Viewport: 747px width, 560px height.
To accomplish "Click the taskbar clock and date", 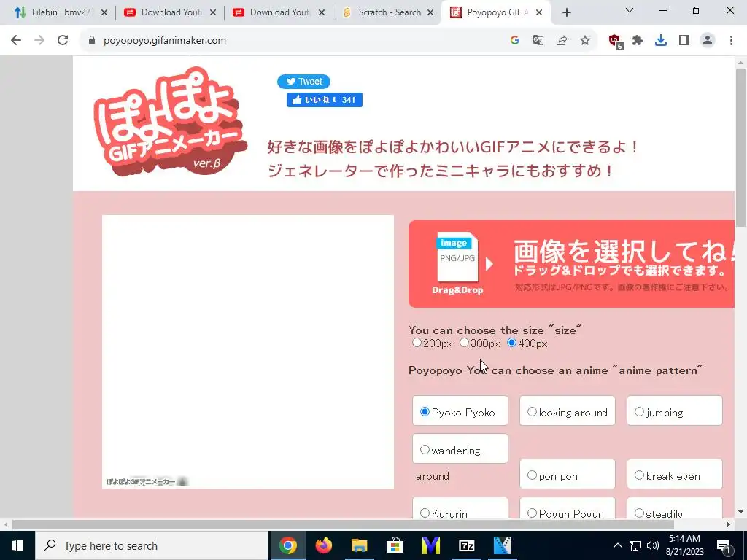I will point(684,545).
